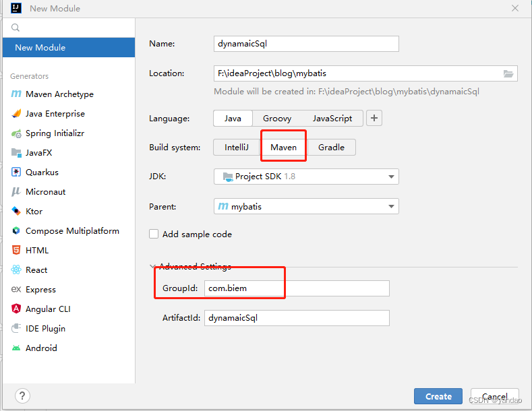532x411 pixels.
Task: Enable Add sample code checkbox
Action: point(154,234)
